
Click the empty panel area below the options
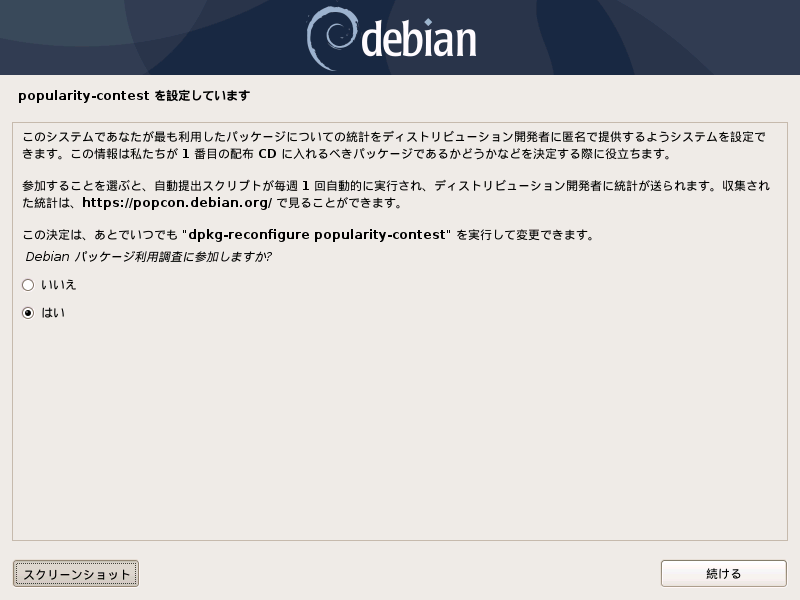pos(400,429)
